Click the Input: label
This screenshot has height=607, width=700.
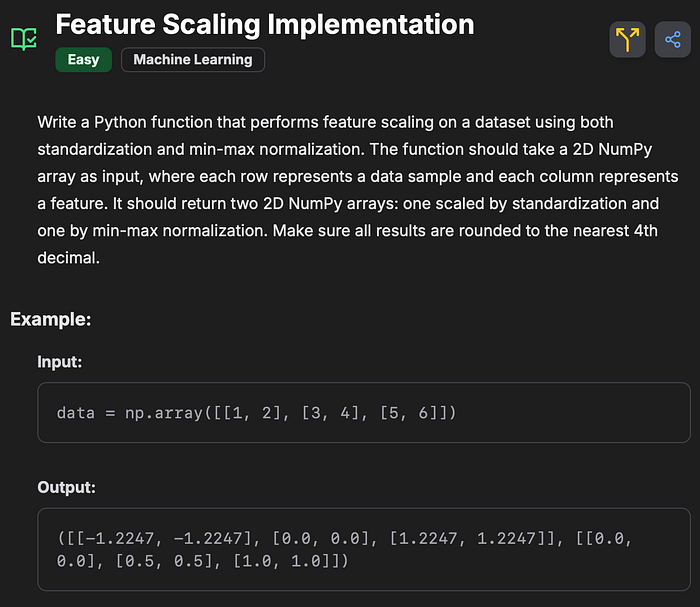click(x=60, y=362)
